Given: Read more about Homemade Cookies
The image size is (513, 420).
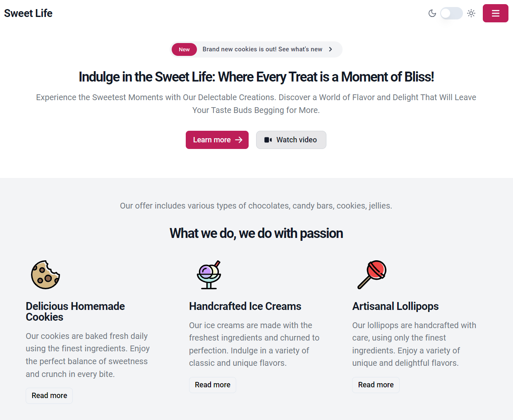Looking at the screenshot, I should [49, 396].
